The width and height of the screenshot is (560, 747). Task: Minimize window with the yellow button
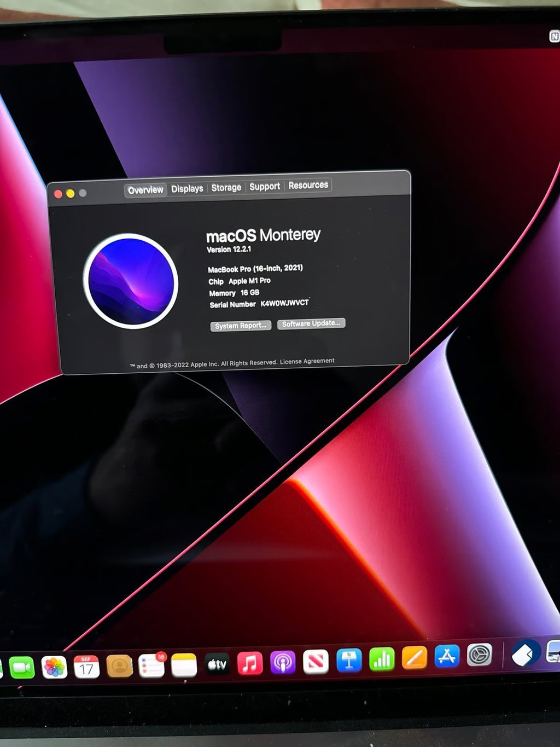click(x=71, y=194)
